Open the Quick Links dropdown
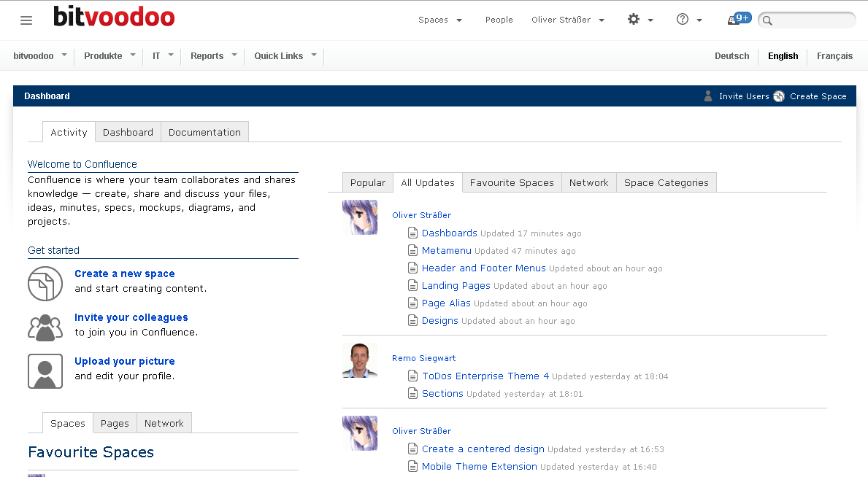The width and height of the screenshot is (868, 477). click(x=284, y=55)
